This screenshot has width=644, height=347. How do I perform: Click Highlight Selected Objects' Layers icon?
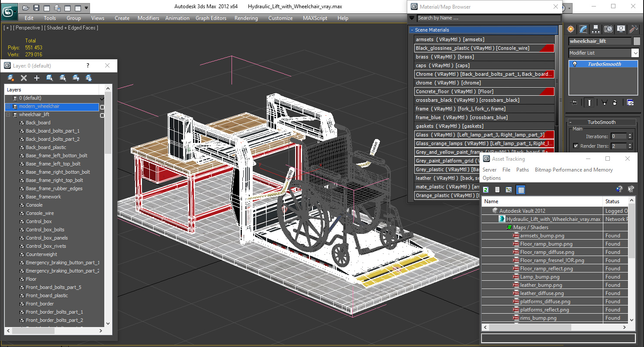[x=63, y=78]
